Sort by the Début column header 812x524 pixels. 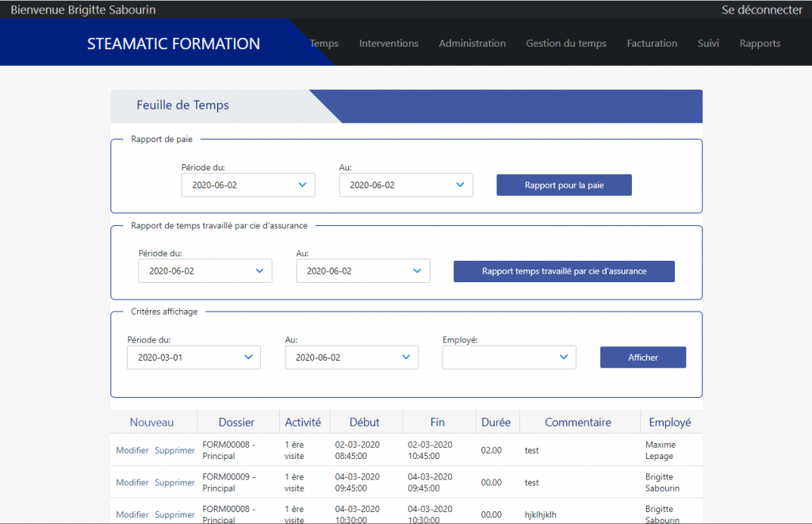point(365,422)
